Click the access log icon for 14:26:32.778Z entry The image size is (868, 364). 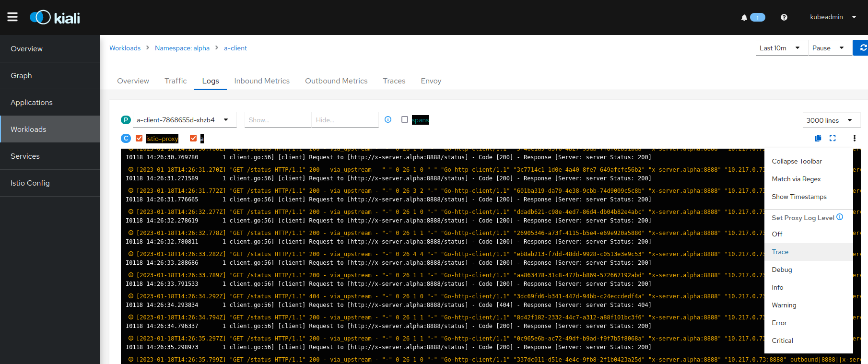click(130, 233)
